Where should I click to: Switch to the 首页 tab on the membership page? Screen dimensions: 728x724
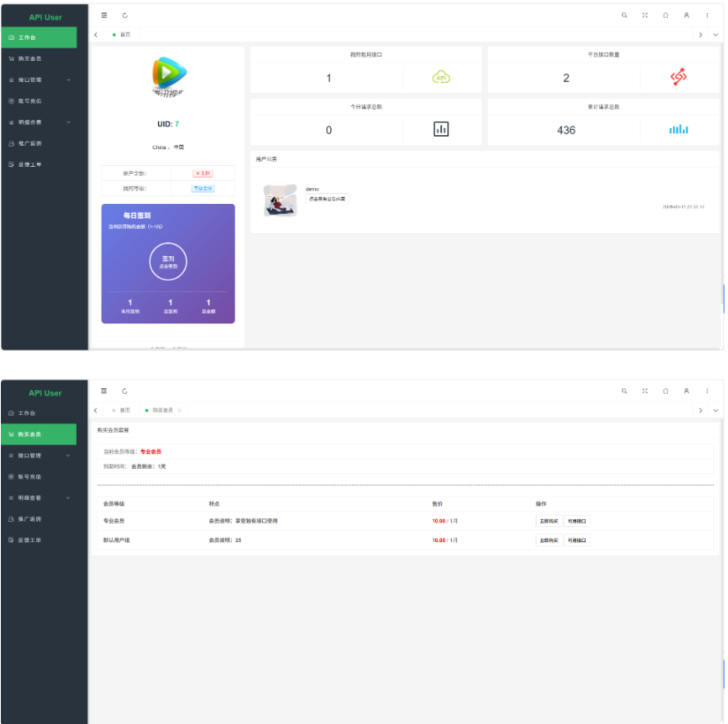tap(124, 411)
